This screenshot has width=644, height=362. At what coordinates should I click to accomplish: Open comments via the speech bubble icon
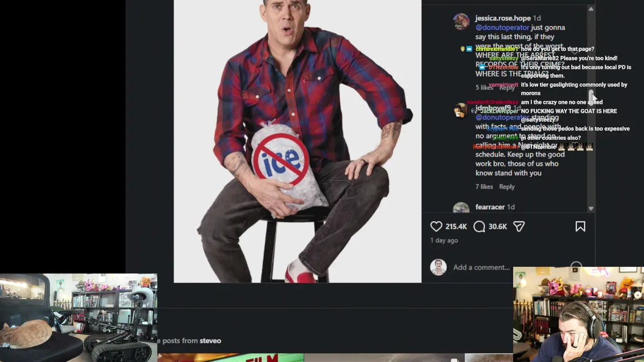(x=479, y=227)
